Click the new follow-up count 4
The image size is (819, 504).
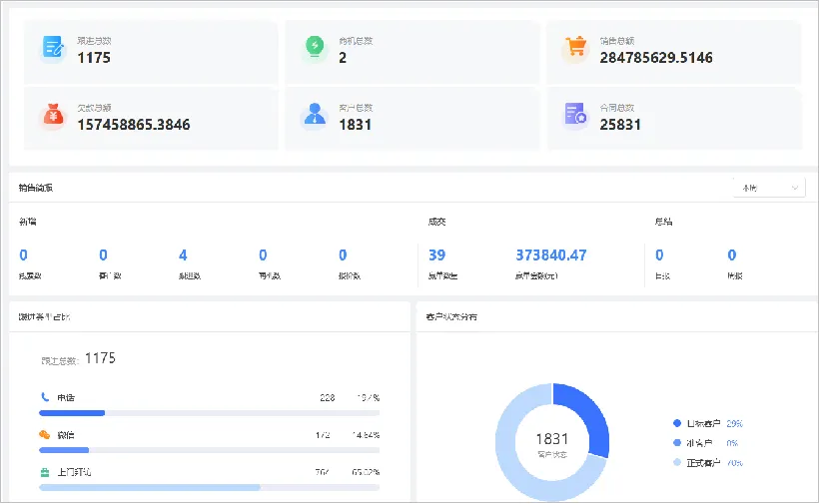pos(183,255)
